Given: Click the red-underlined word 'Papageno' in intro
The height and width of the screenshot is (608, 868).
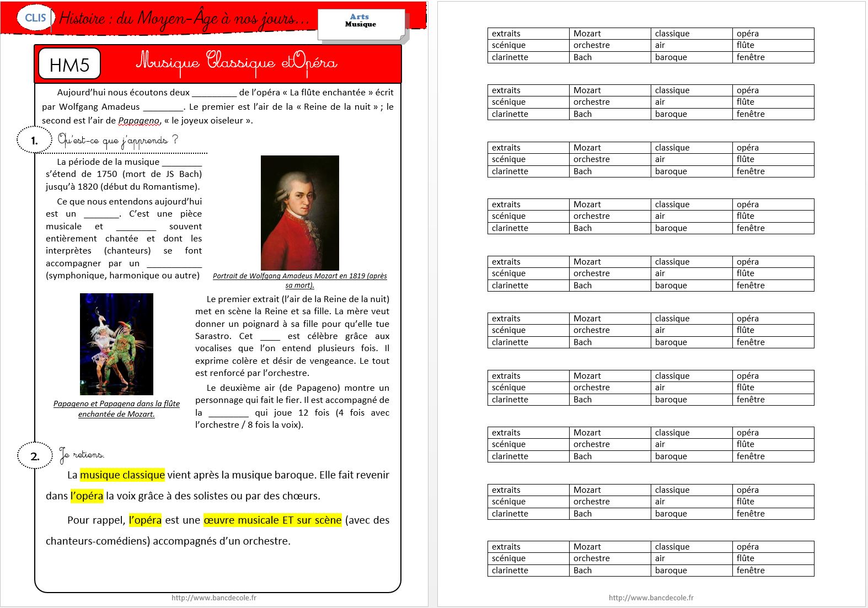Looking at the screenshot, I should coord(139,121).
